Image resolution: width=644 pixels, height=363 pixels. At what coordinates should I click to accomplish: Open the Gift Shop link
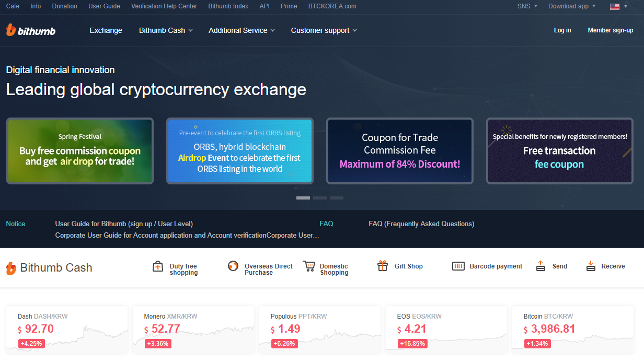click(409, 266)
